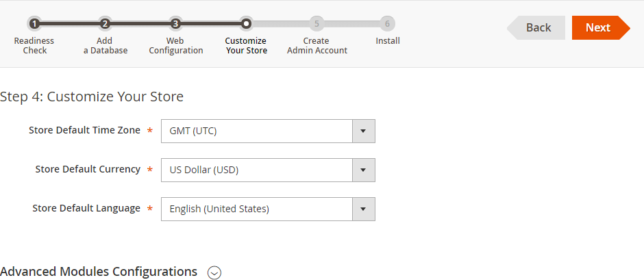Open Store Default Currency dropdown arrow
Screen dimensions: 644x280
(364, 170)
